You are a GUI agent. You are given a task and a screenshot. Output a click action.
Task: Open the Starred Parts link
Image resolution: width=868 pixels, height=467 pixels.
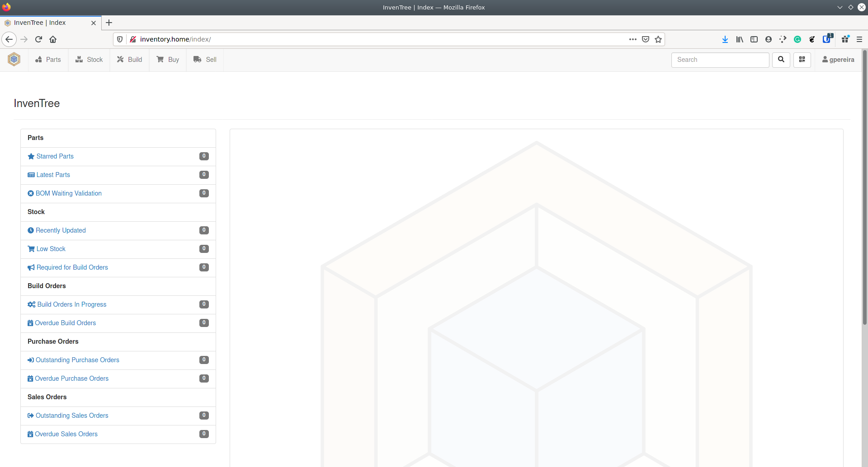[x=55, y=156]
